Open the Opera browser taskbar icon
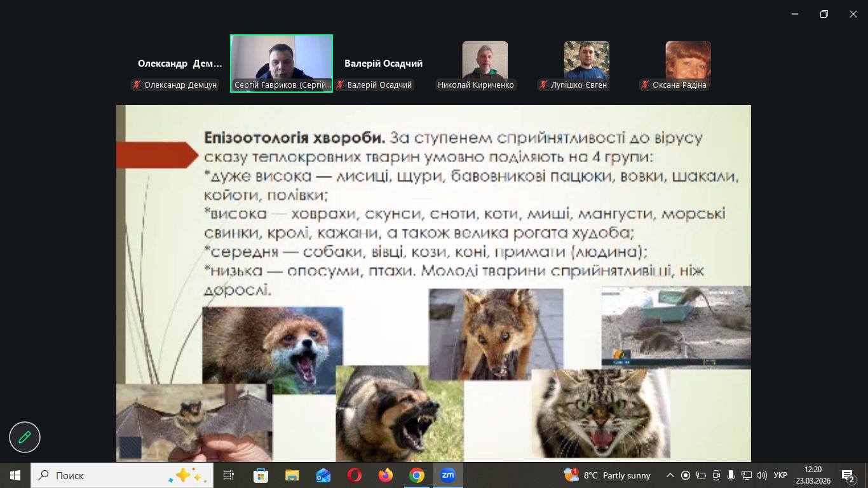The width and height of the screenshot is (868, 488). (355, 475)
